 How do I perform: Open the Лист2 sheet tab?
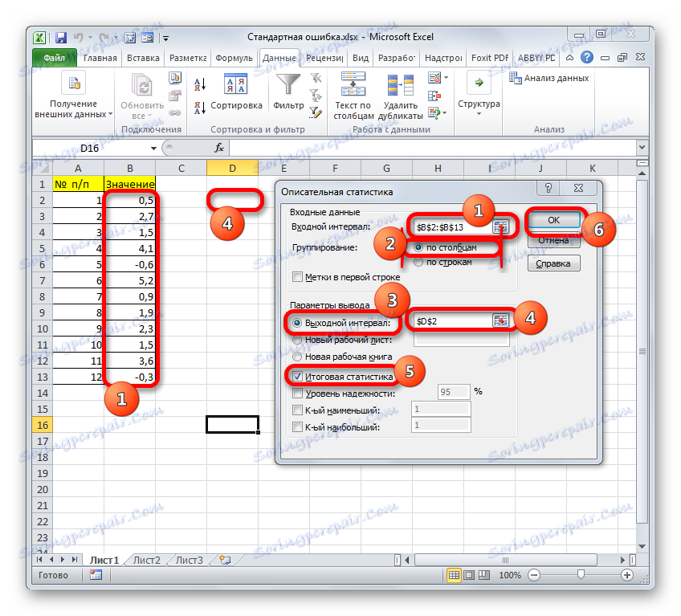146,561
